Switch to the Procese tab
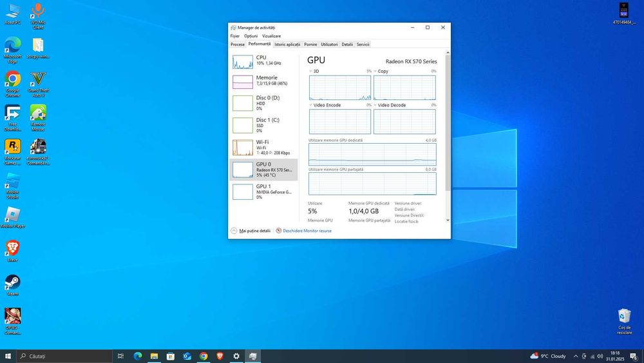This screenshot has width=644, height=363. pos(238,44)
